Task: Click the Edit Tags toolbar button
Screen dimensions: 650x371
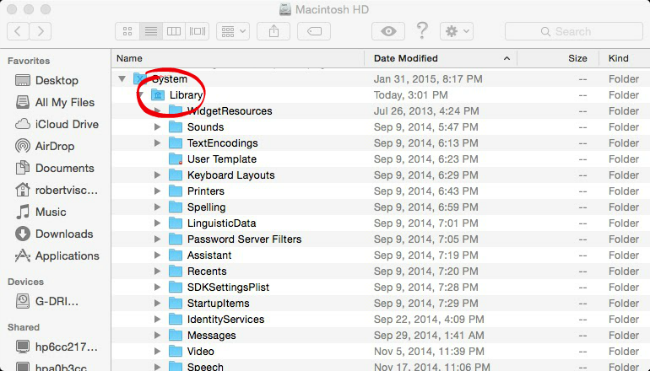Action: pos(314,32)
